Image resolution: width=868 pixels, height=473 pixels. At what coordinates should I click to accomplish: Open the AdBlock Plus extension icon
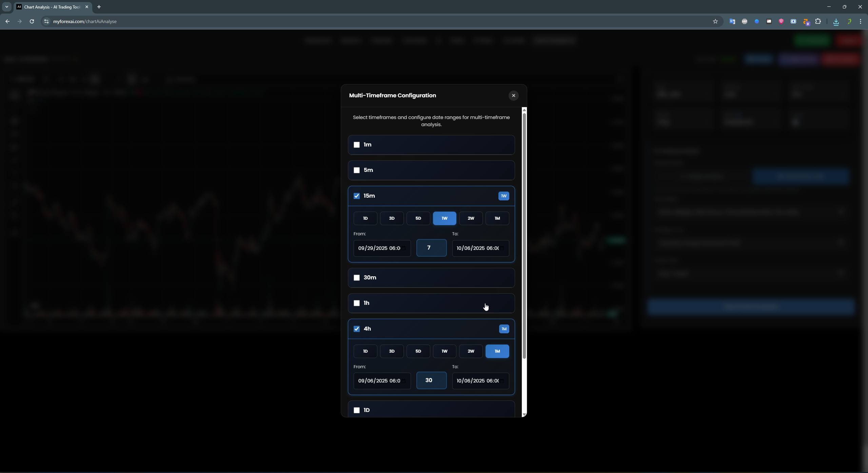click(x=745, y=21)
